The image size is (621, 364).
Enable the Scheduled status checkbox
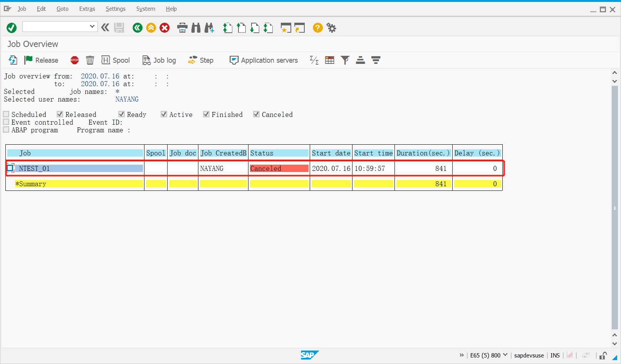tap(6, 114)
